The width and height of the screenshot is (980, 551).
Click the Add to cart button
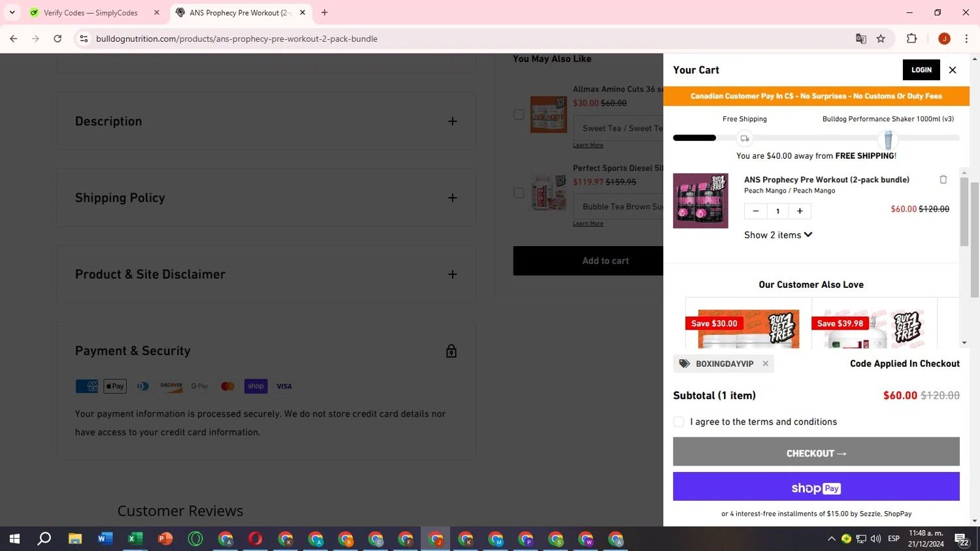pos(588,261)
